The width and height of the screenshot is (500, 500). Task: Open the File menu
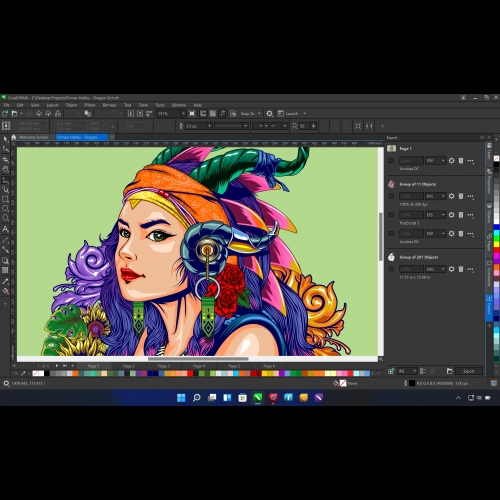(7, 105)
